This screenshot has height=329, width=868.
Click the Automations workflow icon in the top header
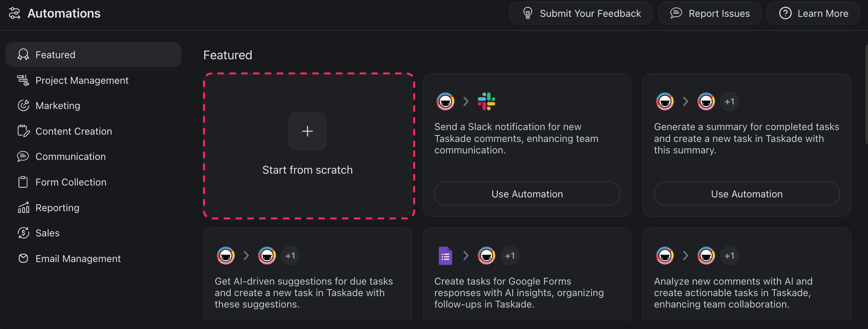pyautogui.click(x=15, y=13)
